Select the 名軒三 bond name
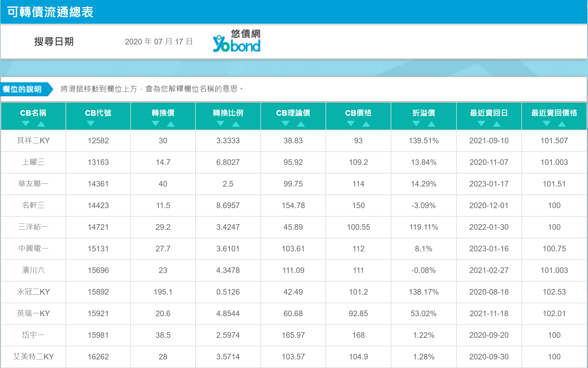This screenshot has height=368, width=588. click(x=33, y=205)
